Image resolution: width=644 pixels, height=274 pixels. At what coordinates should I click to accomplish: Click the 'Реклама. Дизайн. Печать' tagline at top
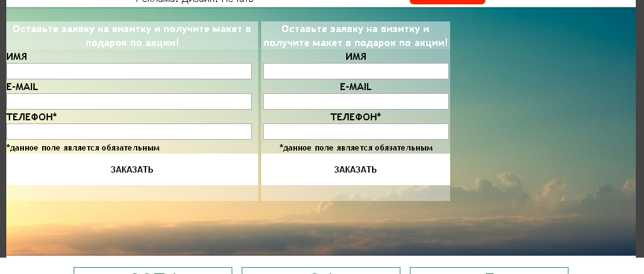click(195, 1)
